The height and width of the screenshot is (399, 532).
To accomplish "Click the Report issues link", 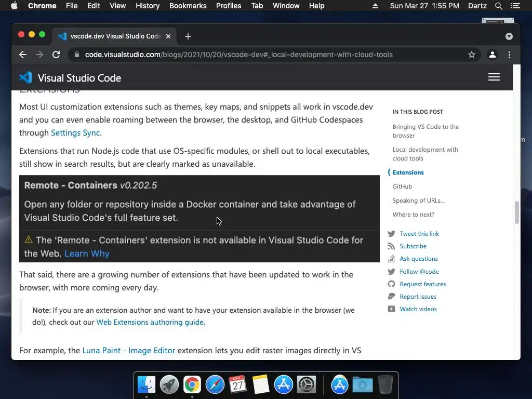I will 418,297.
